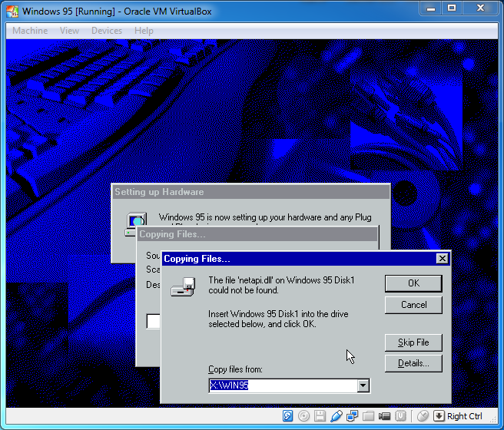
Task: Click the network adapters status icon
Action: 353,416
